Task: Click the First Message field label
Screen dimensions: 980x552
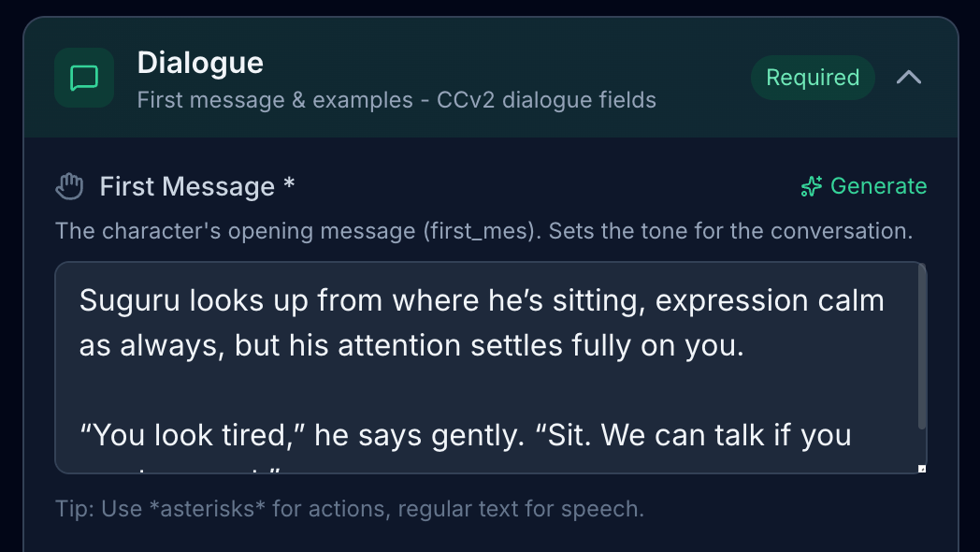Action: [x=187, y=186]
